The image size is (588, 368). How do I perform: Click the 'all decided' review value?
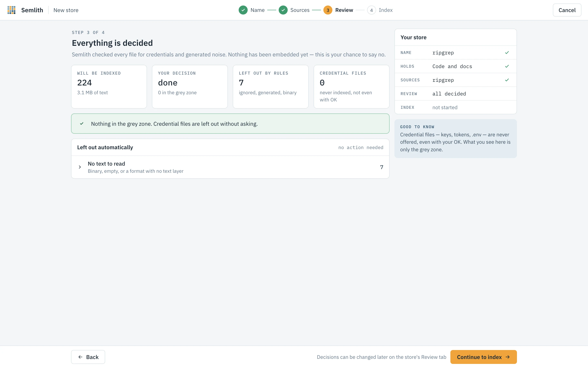click(x=449, y=94)
